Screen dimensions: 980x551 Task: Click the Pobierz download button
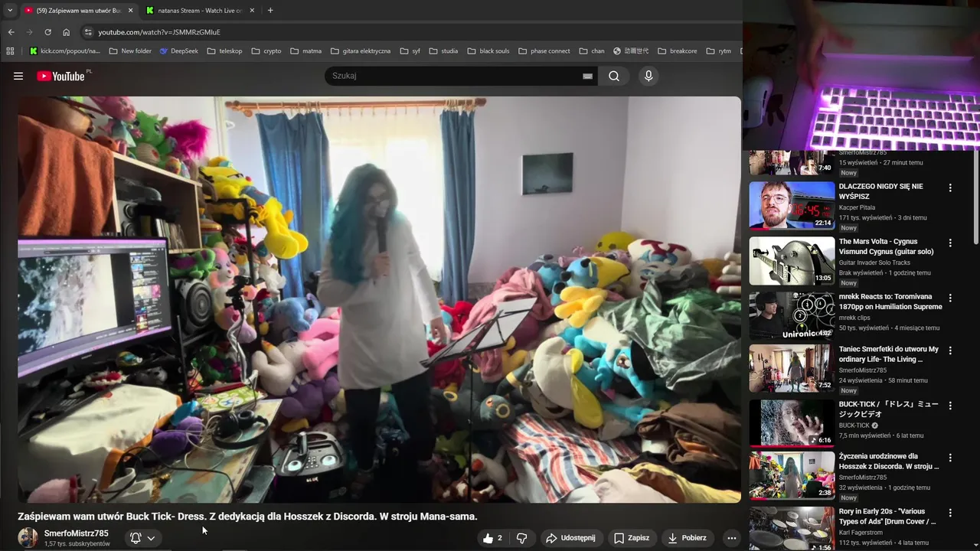coord(687,538)
